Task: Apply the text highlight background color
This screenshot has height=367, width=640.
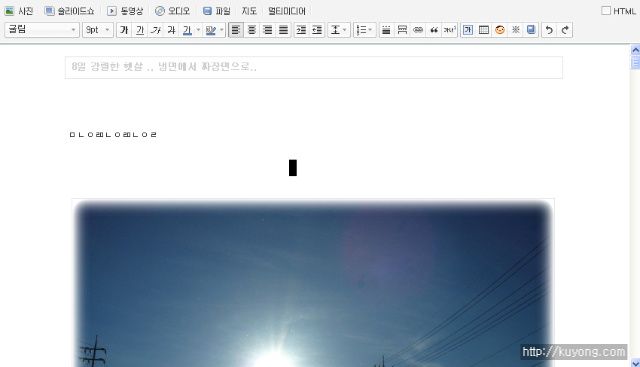Action: click(x=211, y=30)
